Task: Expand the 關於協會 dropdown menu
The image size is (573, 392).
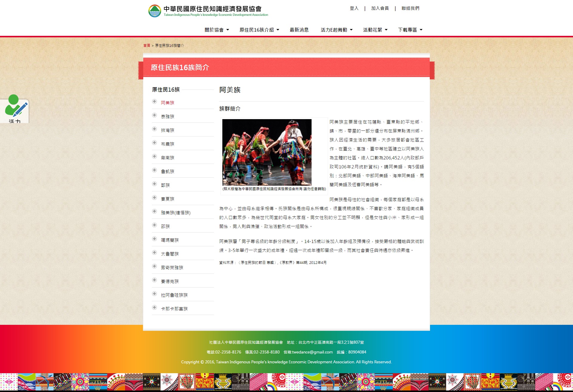Action: (x=217, y=30)
